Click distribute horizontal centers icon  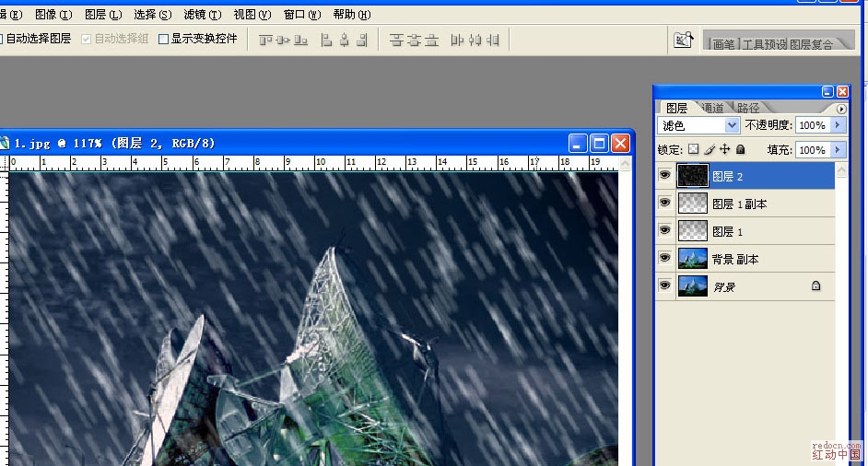(x=475, y=40)
